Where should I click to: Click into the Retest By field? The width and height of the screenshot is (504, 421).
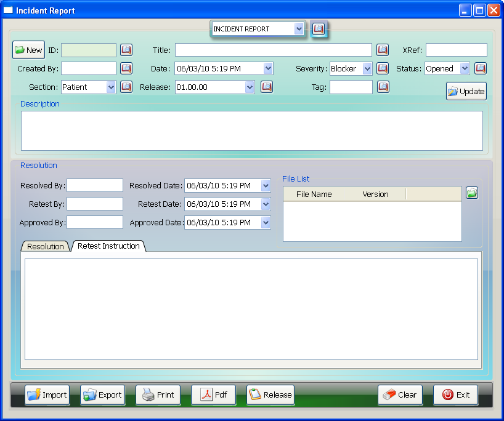[x=95, y=204]
